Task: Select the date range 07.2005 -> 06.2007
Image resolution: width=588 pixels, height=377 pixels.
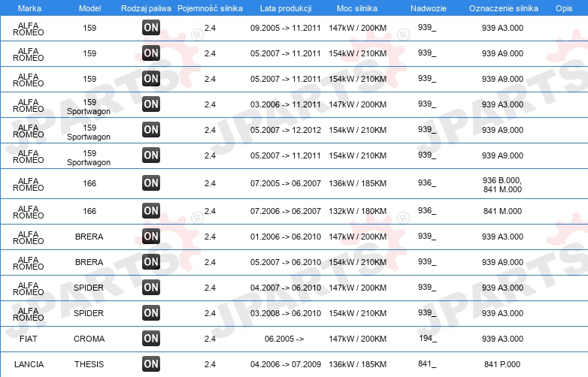Action: 286,183
